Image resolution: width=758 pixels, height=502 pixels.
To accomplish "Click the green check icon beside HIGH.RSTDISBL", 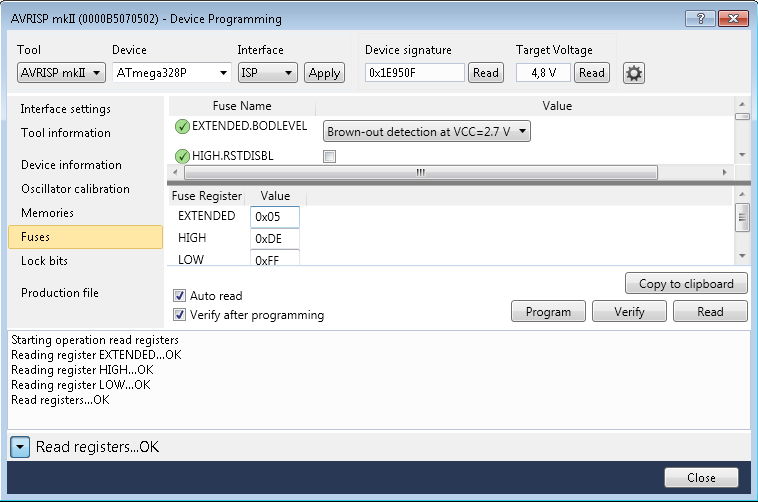I will tap(182, 156).
